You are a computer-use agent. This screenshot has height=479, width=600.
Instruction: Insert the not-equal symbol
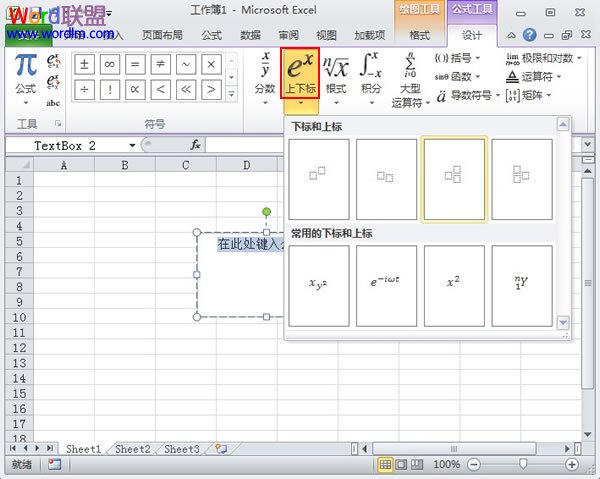pos(160,64)
